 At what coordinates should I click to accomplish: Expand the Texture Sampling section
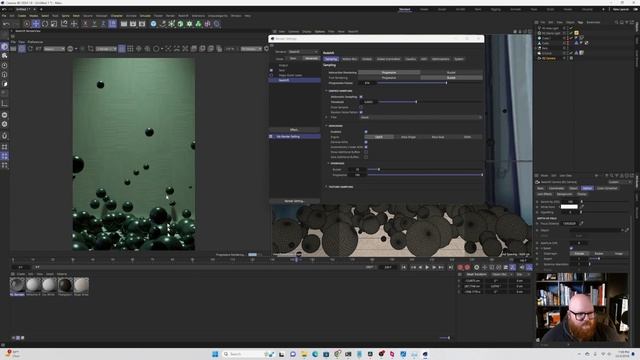tap(327, 187)
